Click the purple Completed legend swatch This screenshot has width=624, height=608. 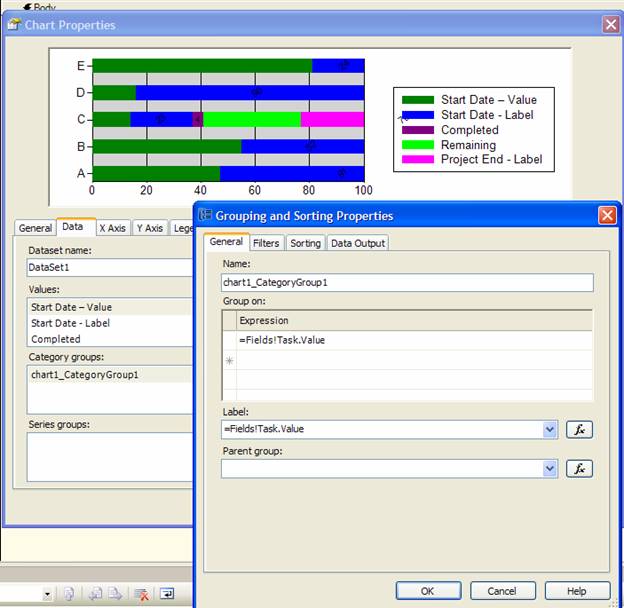(418, 130)
